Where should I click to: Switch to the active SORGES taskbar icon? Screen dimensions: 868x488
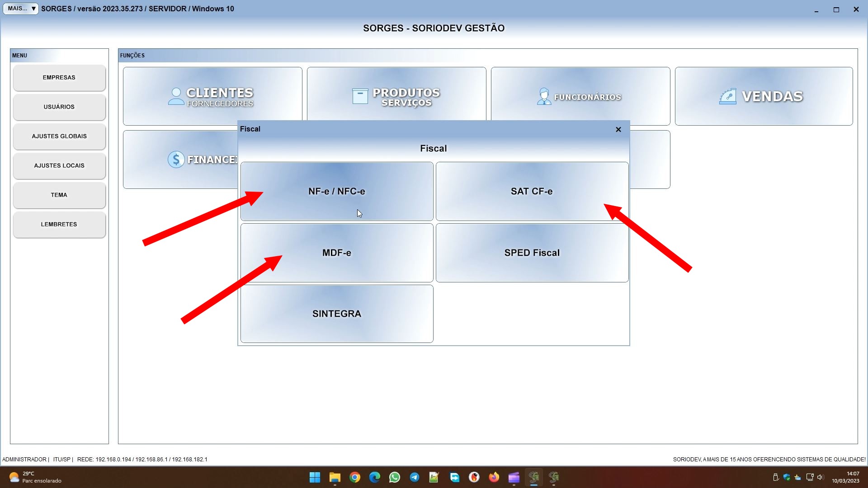534,477
